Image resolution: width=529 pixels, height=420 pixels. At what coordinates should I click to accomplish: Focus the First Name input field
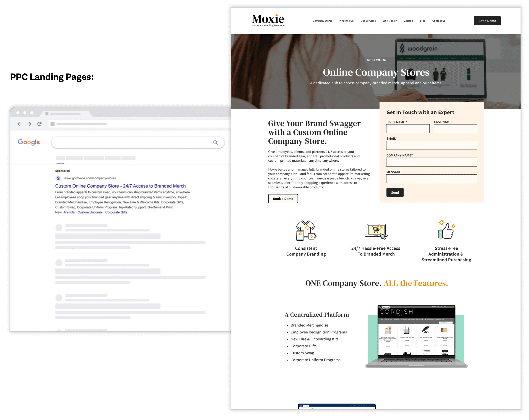[x=408, y=129]
